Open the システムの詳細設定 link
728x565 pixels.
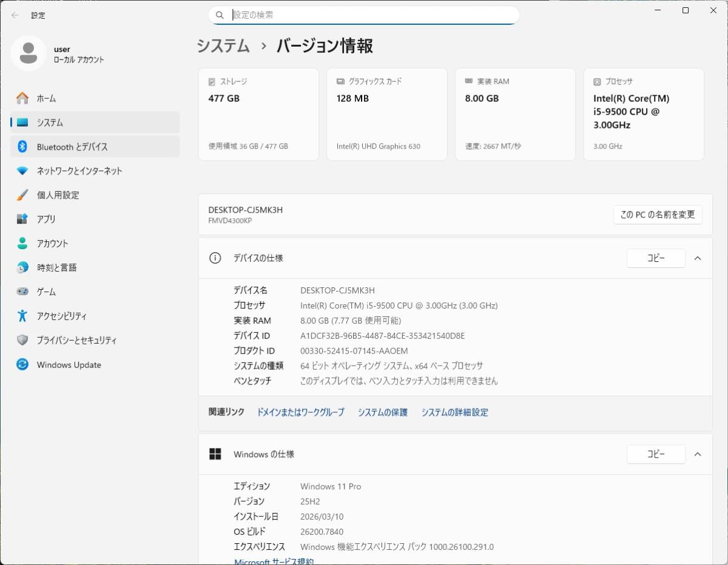click(x=456, y=412)
